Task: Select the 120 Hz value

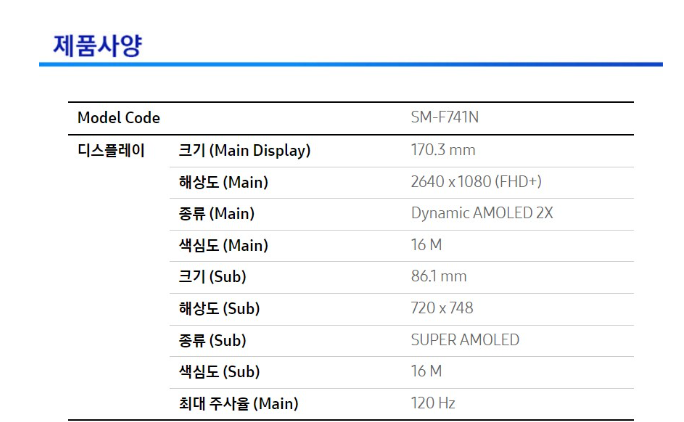Action: (x=433, y=403)
